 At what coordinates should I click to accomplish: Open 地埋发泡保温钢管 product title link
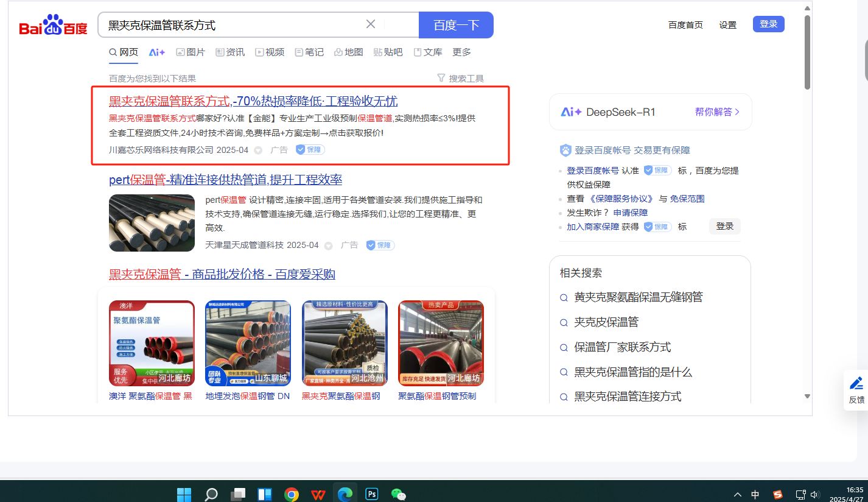click(248, 397)
